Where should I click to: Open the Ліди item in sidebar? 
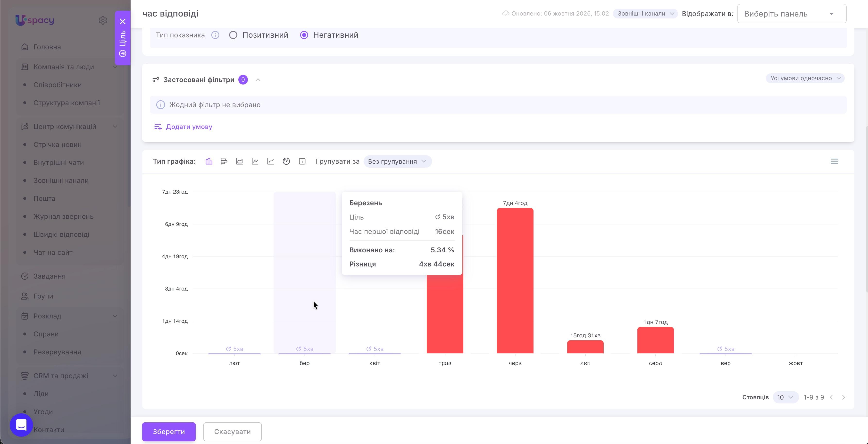[x=41, y=394]
